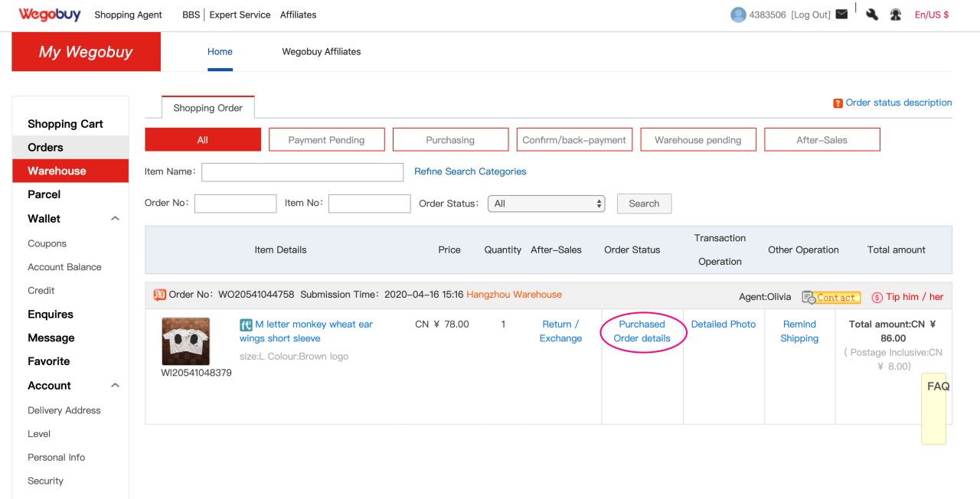This screenshot has height=499, width=980.
Task: Filter orders by Payment Pending
Action: click(326, 139)
